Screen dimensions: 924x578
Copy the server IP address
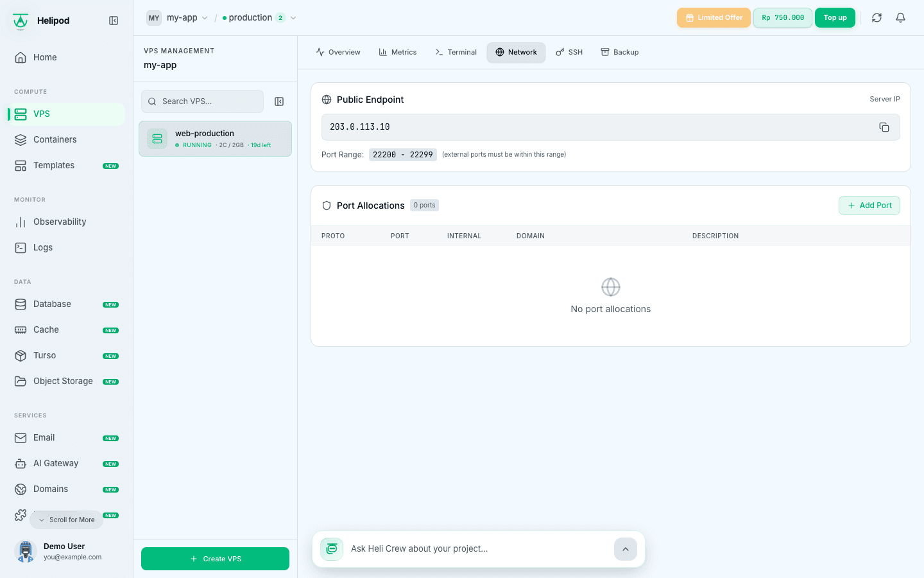tap(884, 127)
